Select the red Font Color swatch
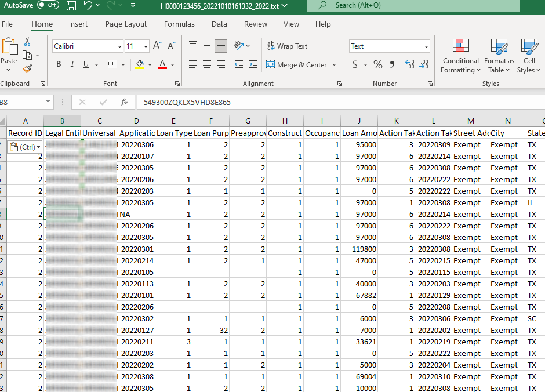 point(161,65)
